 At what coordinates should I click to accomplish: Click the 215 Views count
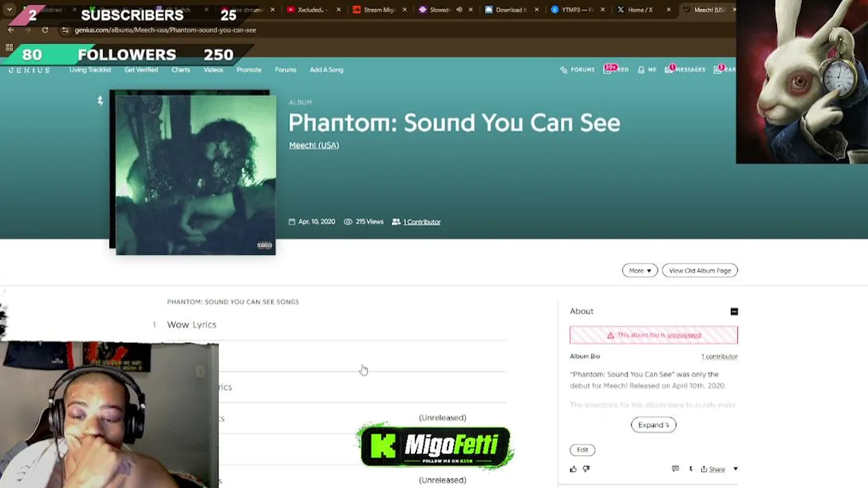pos(363,222)
